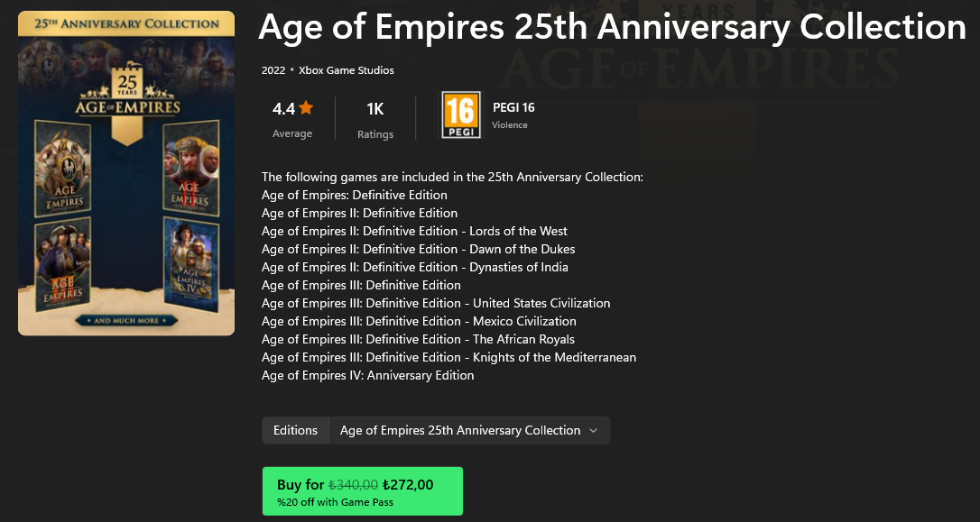980x522 pixels.
Task: Click the PEGI 16 age rating badge
Action: click(x=460, y=115)
